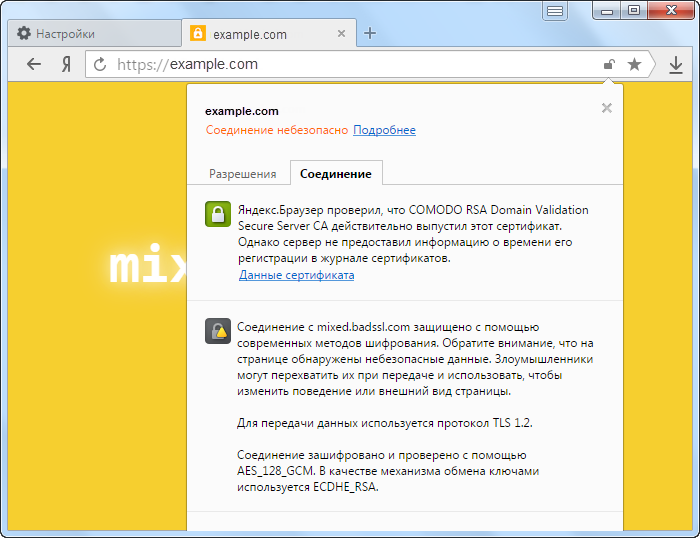
Task: Go back with the left arrow button
Action: 34,65
